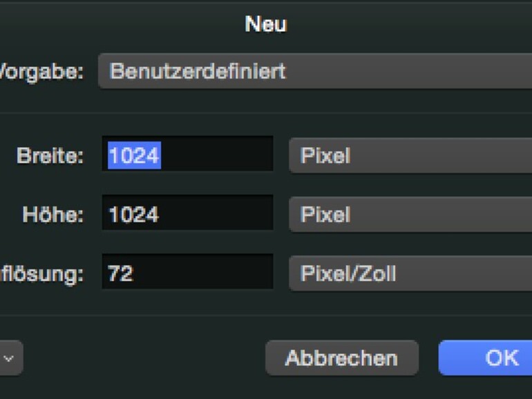Image resolution: width=532 pixels, height=399 pixels.
Task: Click the Auflösung label text
Action: [x=41, y=274]
